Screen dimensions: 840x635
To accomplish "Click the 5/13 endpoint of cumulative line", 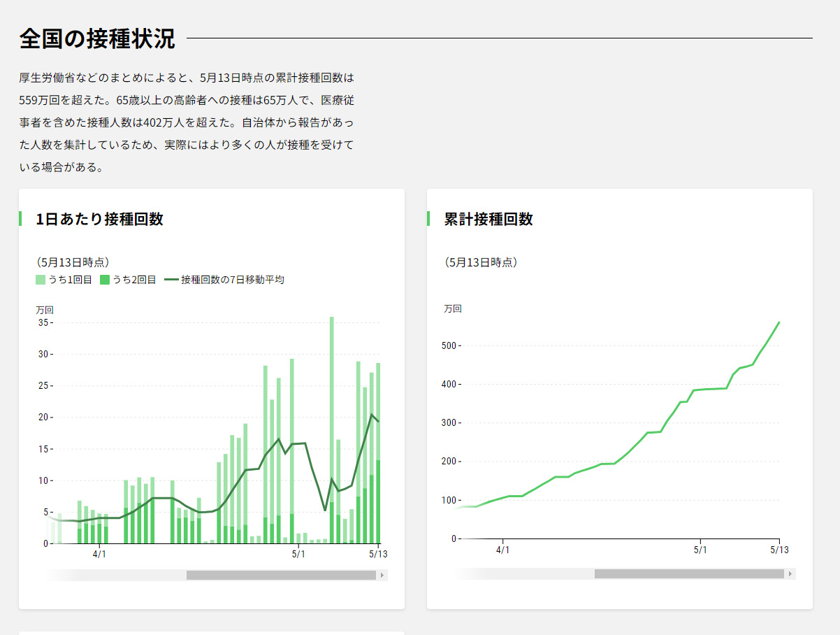I will 779,322.
